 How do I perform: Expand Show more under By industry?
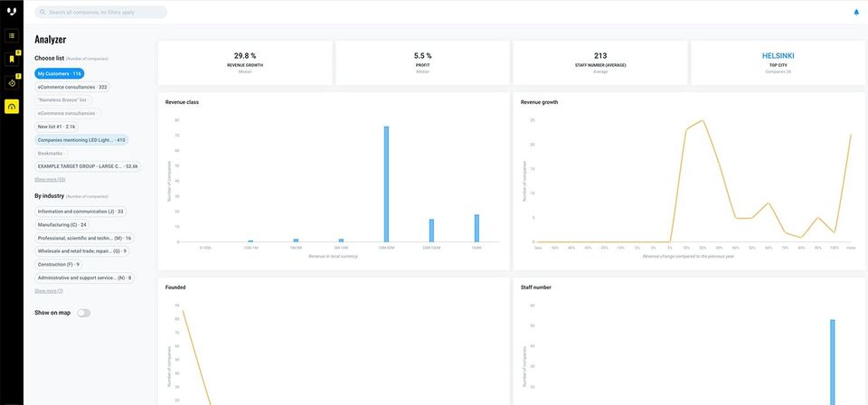49,291
